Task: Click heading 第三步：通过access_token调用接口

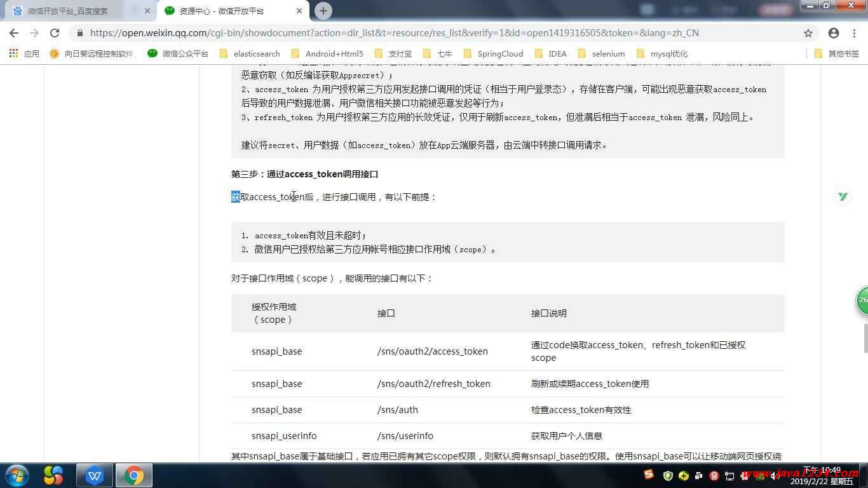Action: click(304, 174)
